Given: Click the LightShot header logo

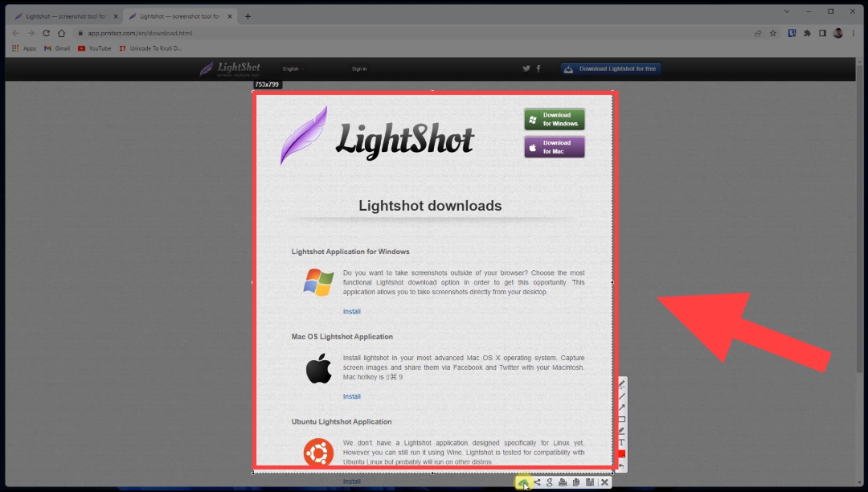Looking at the screenshot, I should tap(230, 69).
